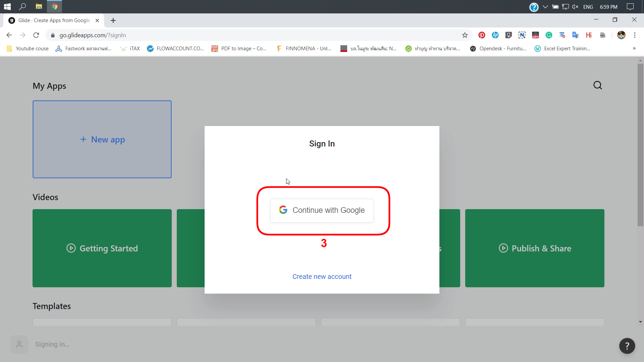Open the Chrome profile avatar
This screenshot has height=362, width=644.
tap(621, 35)
